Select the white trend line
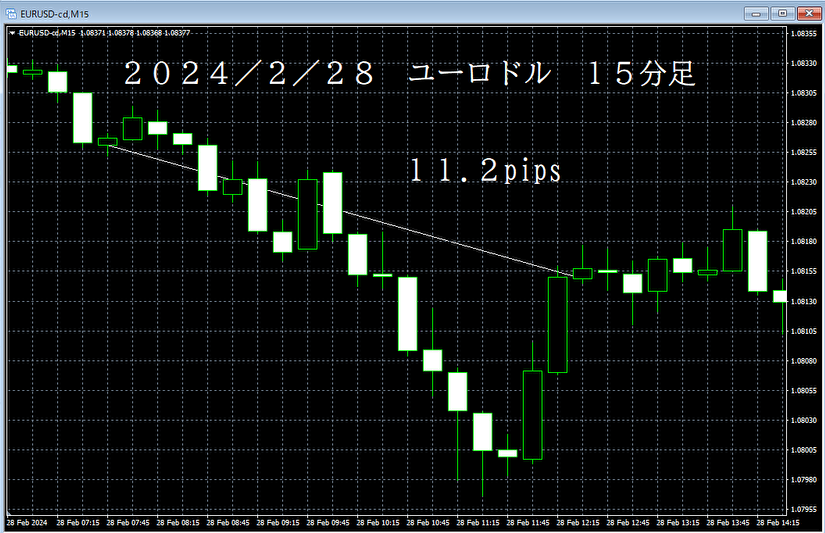 [x=341, y=209]
